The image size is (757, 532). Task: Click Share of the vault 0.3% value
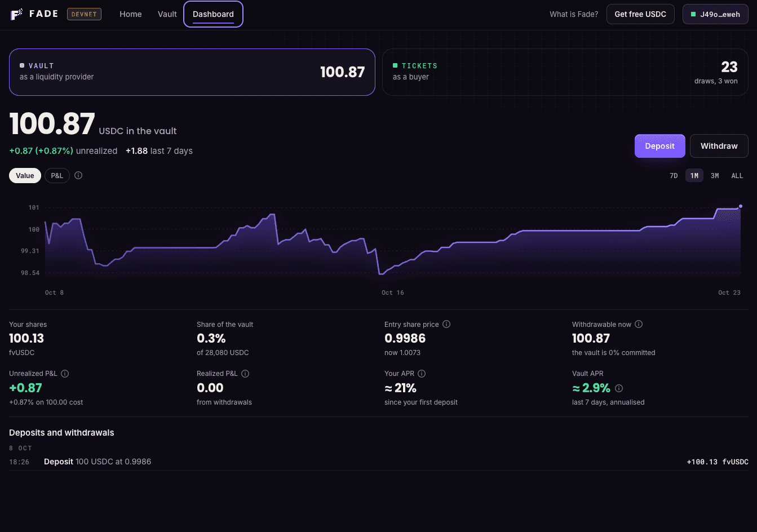point(211,338)
